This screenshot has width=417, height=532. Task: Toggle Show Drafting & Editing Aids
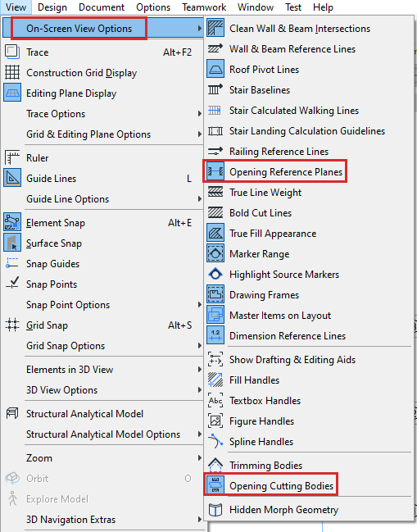click(x=309, y=359)
